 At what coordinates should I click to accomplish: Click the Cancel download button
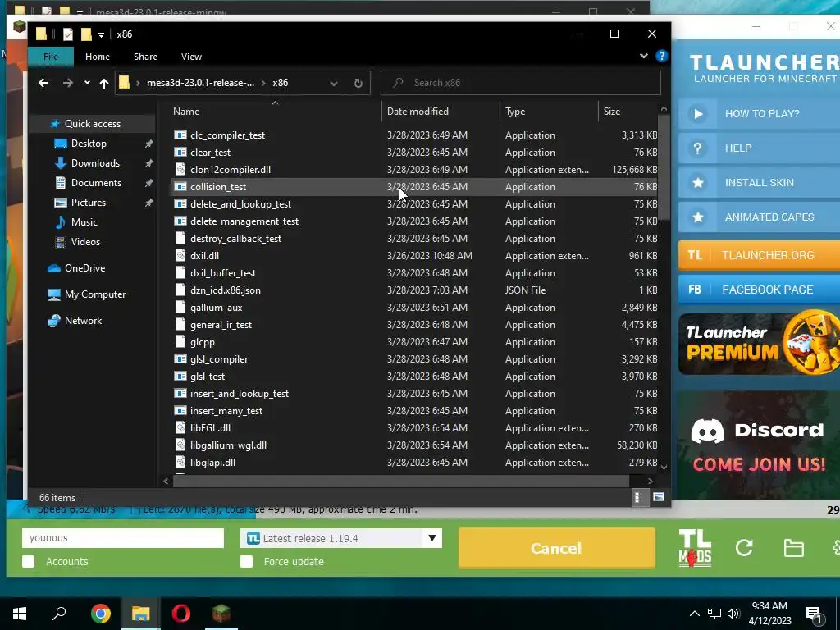click(x=557, y=548)
